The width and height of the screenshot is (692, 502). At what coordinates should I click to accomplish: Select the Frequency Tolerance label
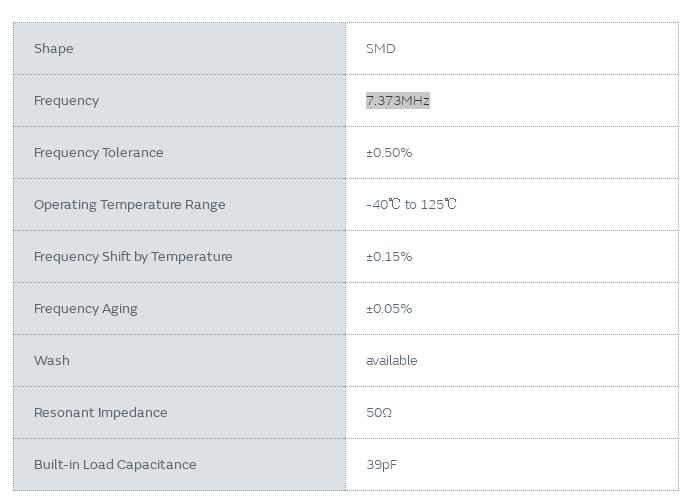(98, 152)
